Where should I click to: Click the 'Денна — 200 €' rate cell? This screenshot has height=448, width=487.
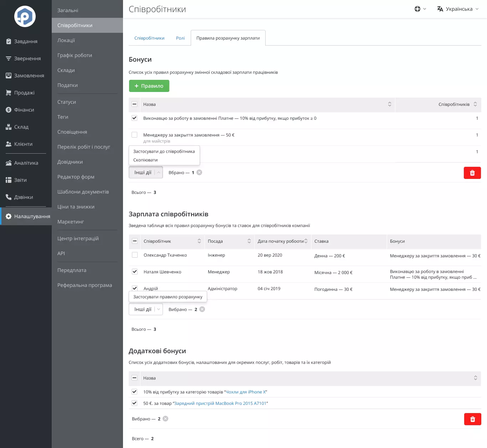[x=330, y=256]
